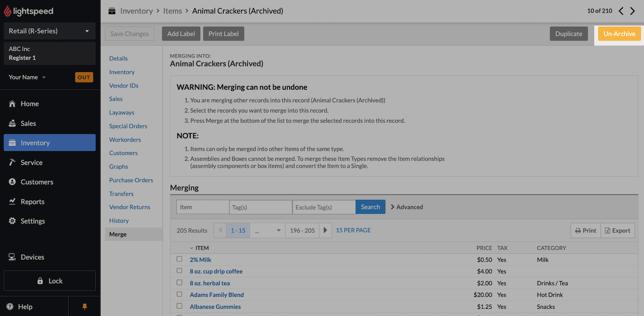Open Devices via the monitor icon

click(12, 257)
